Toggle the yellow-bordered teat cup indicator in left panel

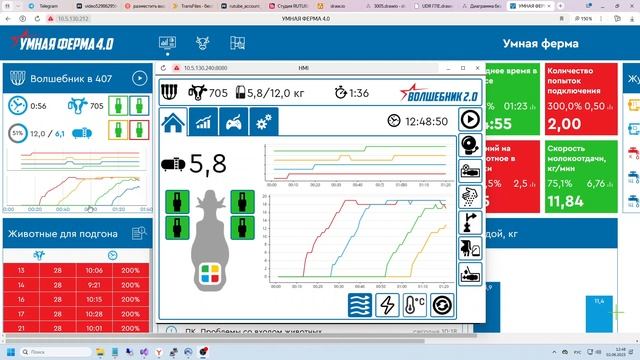click(118, 130)
